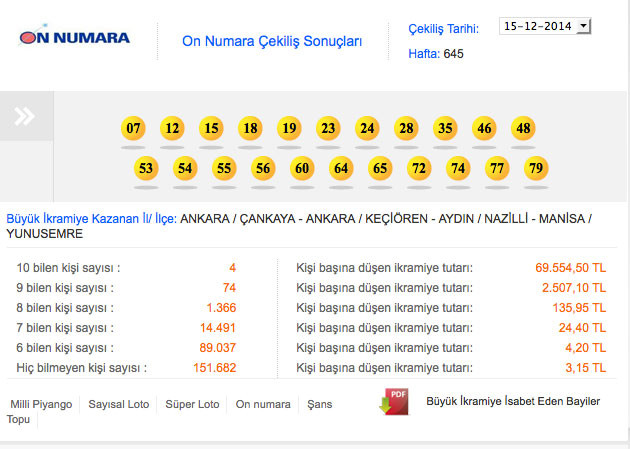This screenshot has width=630, height=449.
Task: Click the double-chevron arrow panel icon
Action: coord(24,116)
